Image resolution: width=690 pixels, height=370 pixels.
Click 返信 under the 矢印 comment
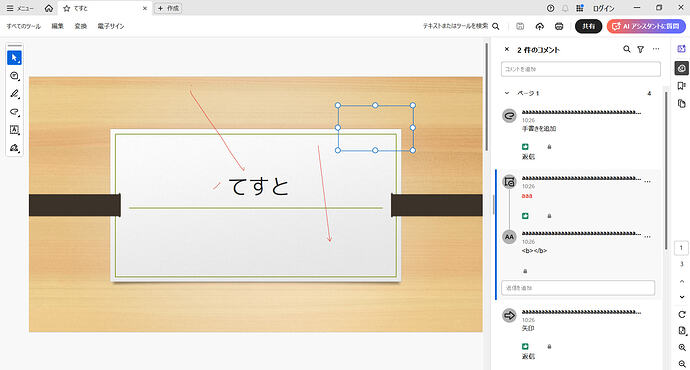coord(529,356)
